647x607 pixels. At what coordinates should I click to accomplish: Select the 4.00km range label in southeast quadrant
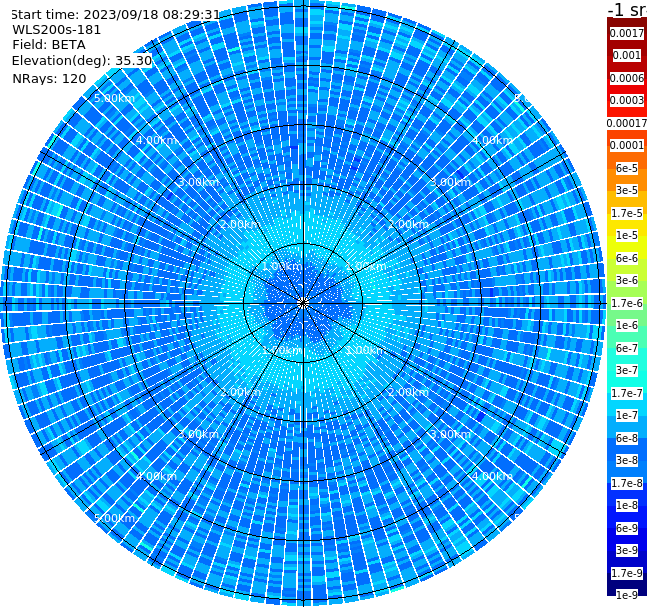(x=492, y=476)
